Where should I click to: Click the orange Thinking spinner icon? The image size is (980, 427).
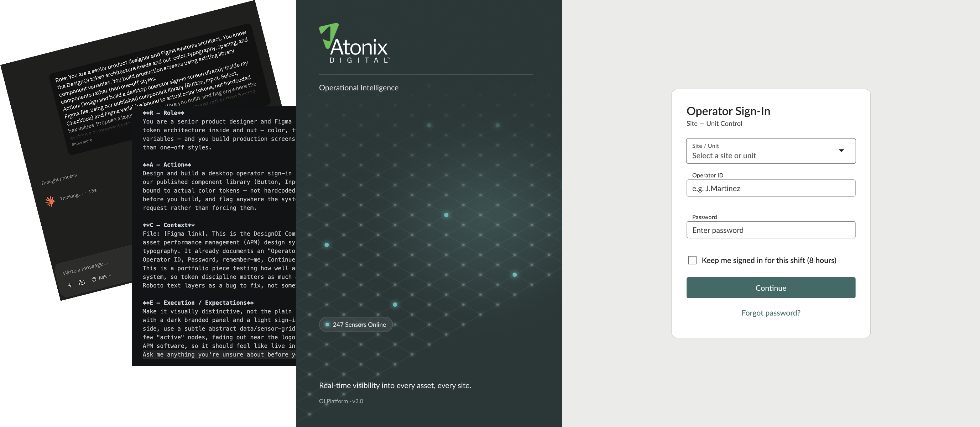click(x=50, y=201)
